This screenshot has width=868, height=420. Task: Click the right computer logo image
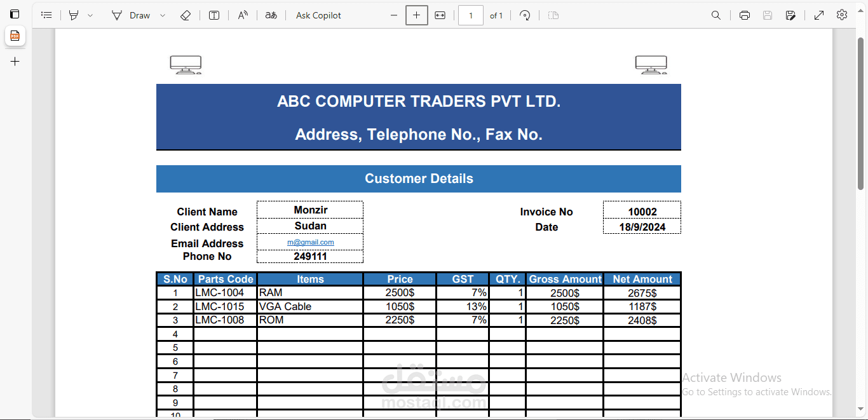point(651,65)
